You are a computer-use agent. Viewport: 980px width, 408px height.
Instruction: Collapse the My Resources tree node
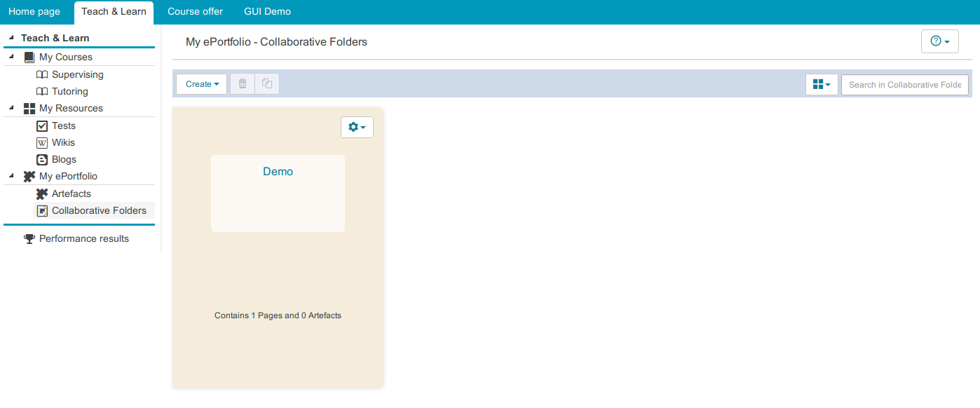12,108
